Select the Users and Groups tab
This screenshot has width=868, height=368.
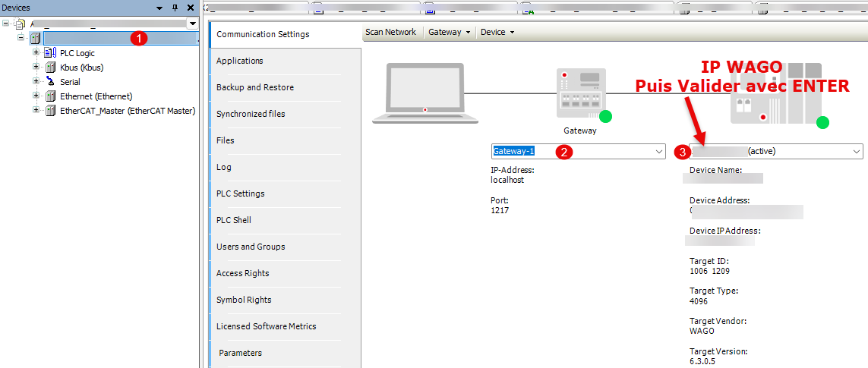click(251, 247)
